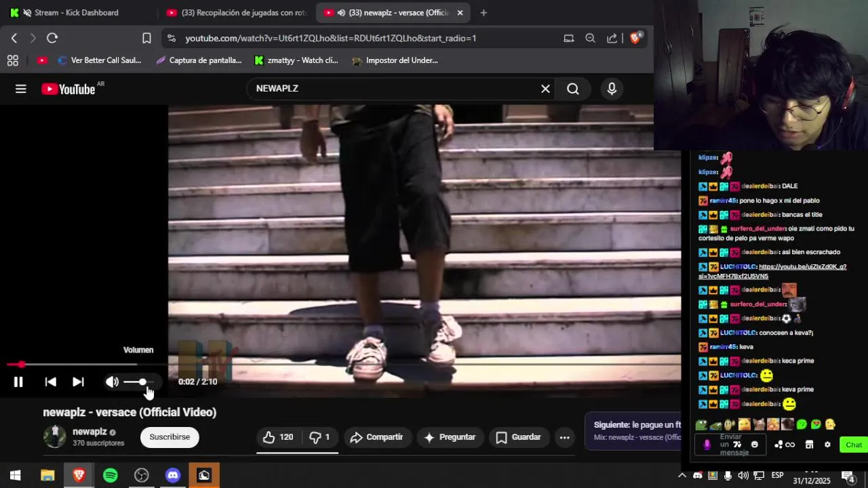Open Ver Better Call Saul bookmark
Image resolution: width=868 pixels, height=488 pixels.
[x=100, y=60]
